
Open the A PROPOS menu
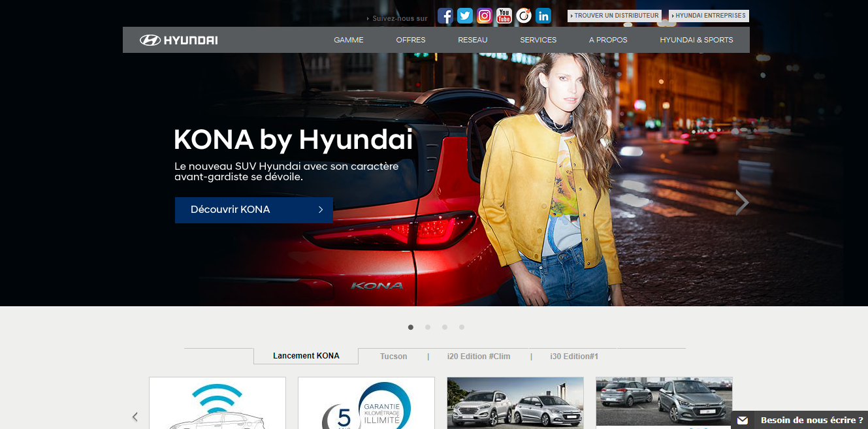[608, 40]
